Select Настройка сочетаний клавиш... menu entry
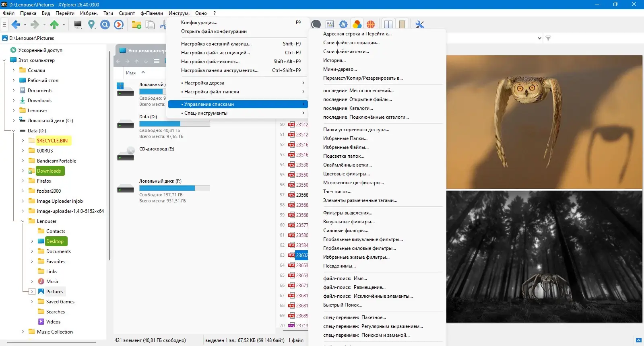644x346 pixels. (238, 44)
